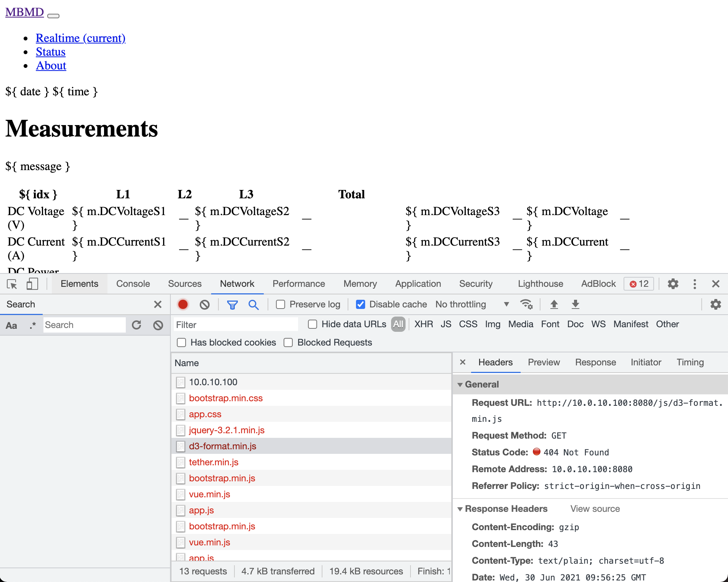Open the Sources tab
This screenshot has height=582, width=728.
[185, 284]
